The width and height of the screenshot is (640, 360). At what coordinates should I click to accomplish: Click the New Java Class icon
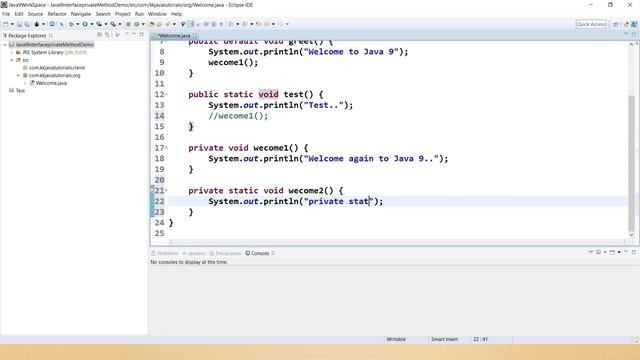(x=137, y=24)
